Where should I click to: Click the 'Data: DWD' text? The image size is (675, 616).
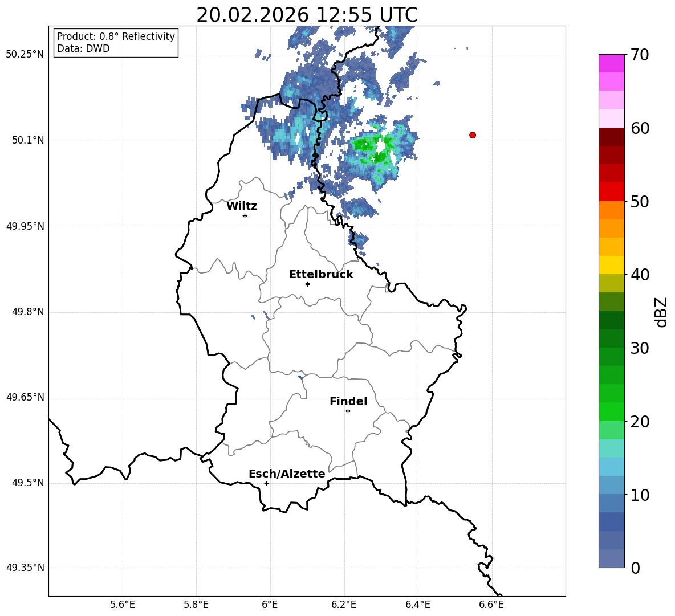click(x=83, y=48)
